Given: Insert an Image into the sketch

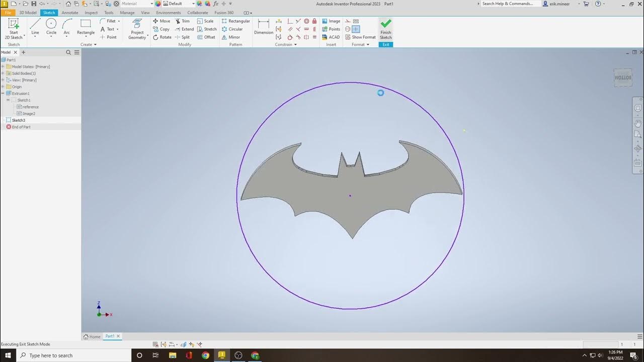Looking at the screenshot, I should [331, 21].
